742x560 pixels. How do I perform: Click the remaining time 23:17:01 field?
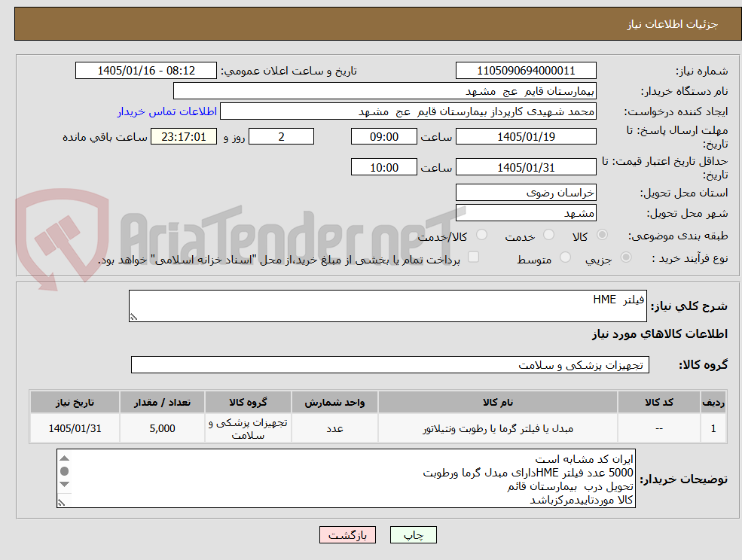pyautogui.click(x=184, y=137)
